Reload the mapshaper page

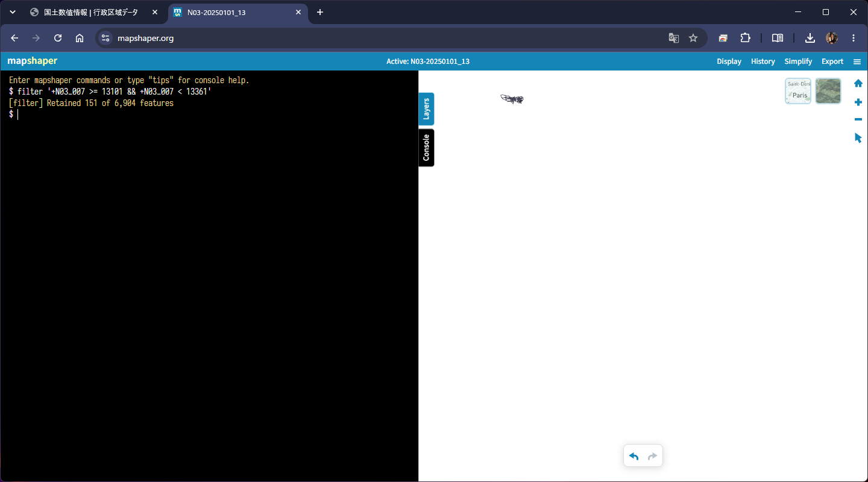pos(58,38)
